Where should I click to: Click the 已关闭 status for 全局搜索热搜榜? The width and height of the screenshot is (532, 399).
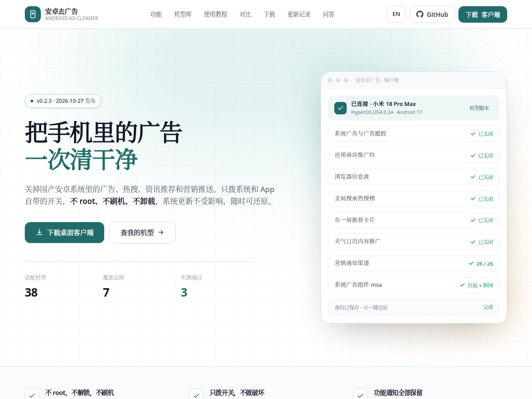(x=482, y=199)
